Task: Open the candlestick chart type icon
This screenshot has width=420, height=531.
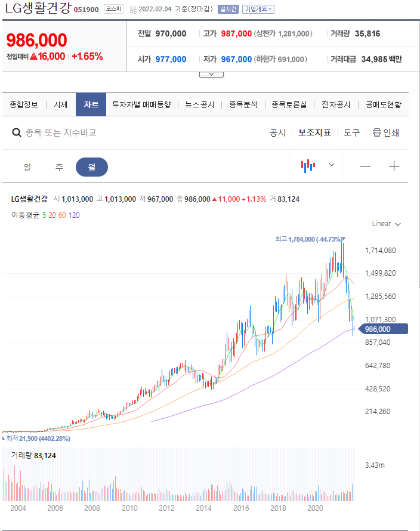Action: pos(308,166)
